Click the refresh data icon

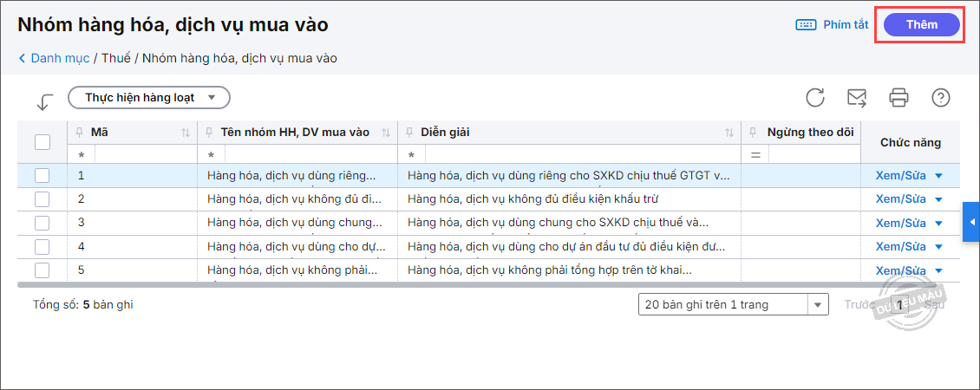tap(814, 98)
